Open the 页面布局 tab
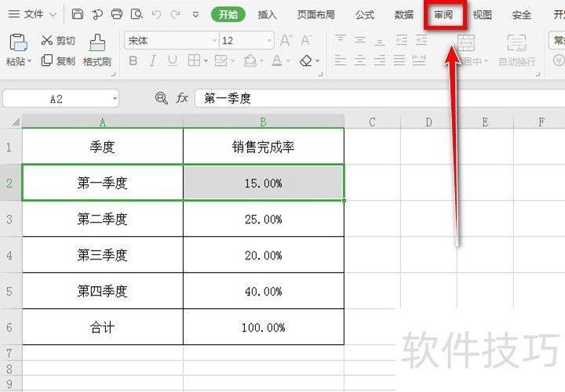Screen dimensions: 565x392 (315, 15)
